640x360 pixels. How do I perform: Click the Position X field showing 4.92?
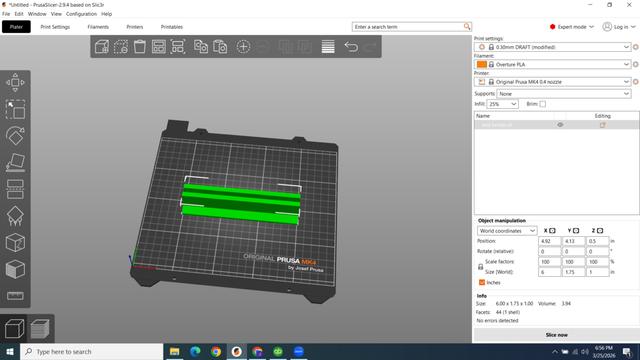pos(549,241)
